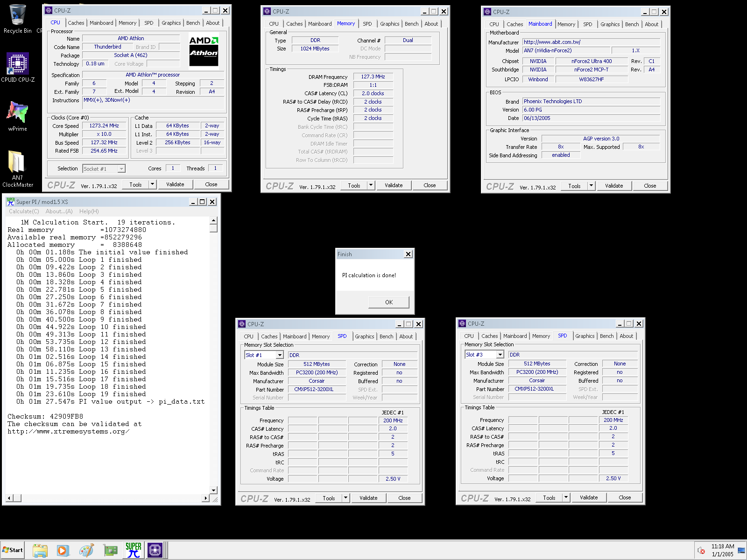Screen dimensions: 747x560
Task: Click Super PI horizontal scrollbar left arrow
Action: coord(9,498)
